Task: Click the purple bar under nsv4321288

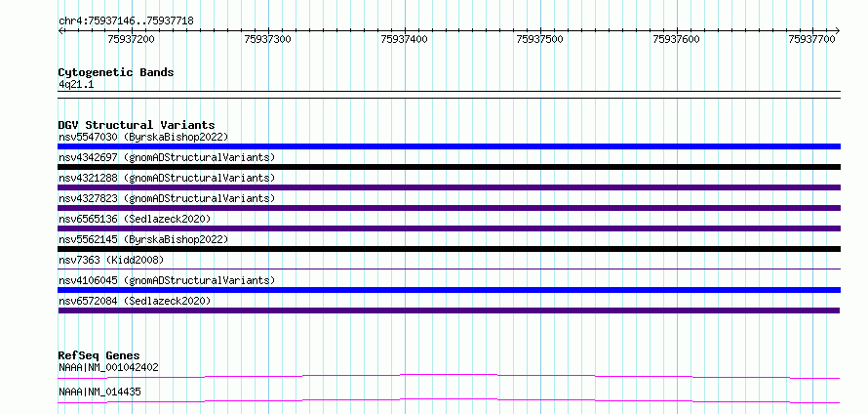Action: pos(449,187)
